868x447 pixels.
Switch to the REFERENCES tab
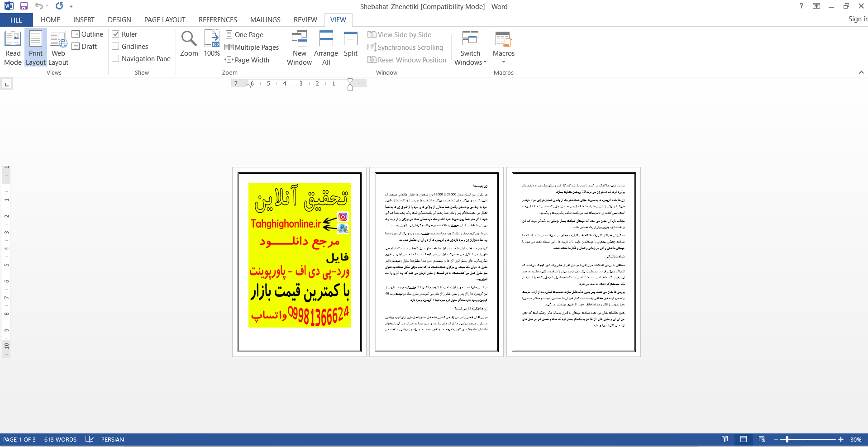pos(218,20)
